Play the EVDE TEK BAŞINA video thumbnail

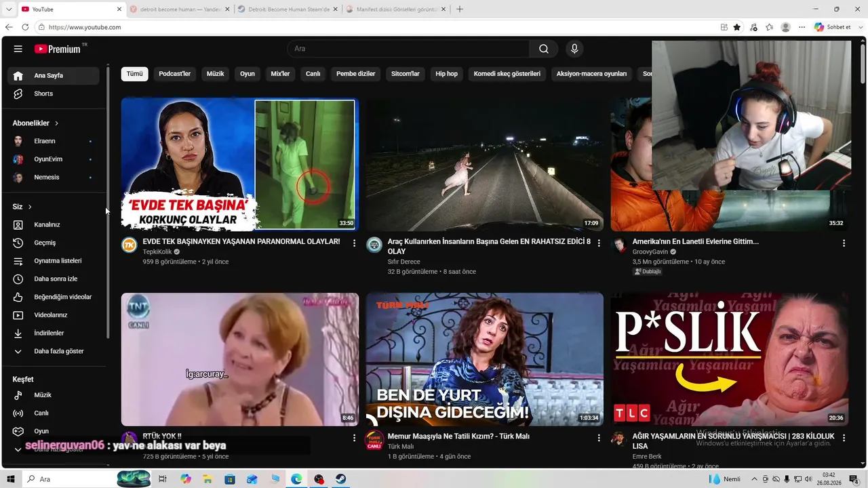pyautogui.click(x=240, y=164)
